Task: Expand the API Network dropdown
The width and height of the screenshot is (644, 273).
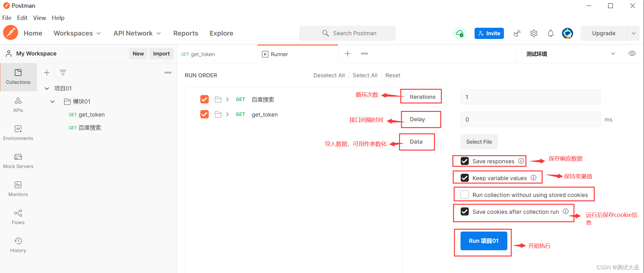Action: pyautogui.click(x=137, y=33)
